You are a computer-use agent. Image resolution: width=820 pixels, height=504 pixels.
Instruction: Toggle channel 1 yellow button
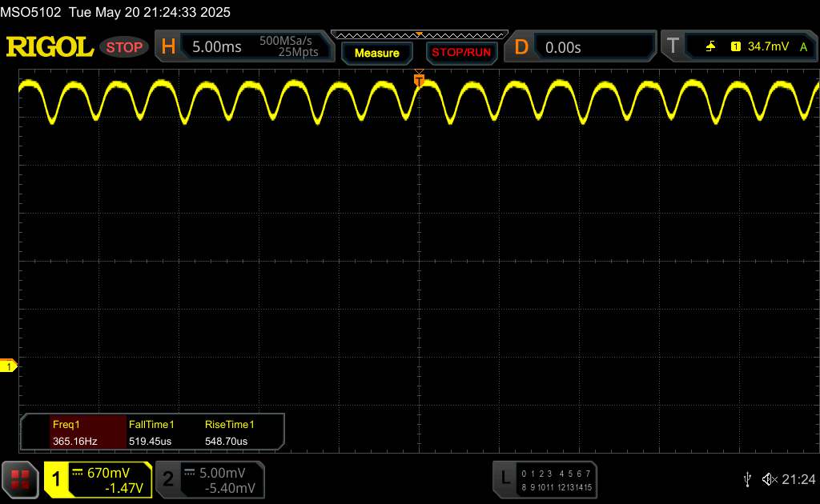56,479
